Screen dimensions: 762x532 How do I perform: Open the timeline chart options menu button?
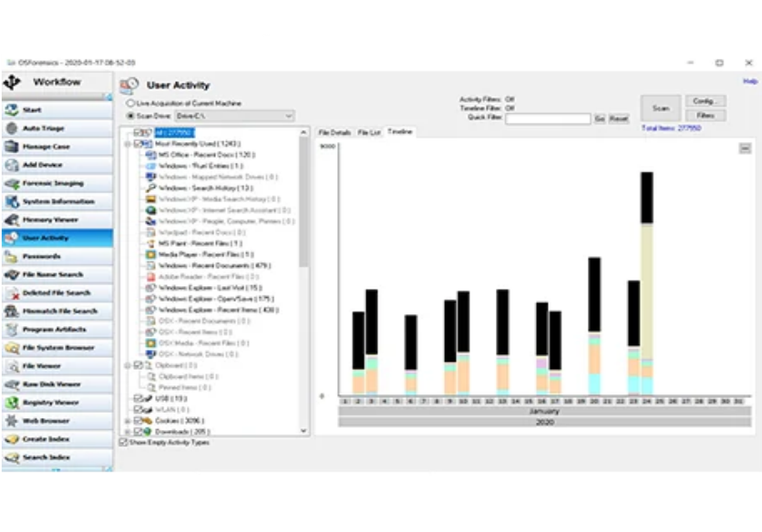coord(745,148)
